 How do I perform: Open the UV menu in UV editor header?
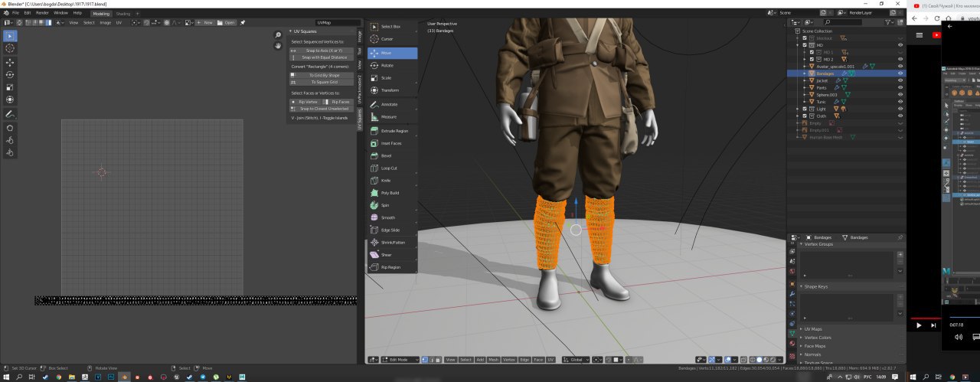119,23
